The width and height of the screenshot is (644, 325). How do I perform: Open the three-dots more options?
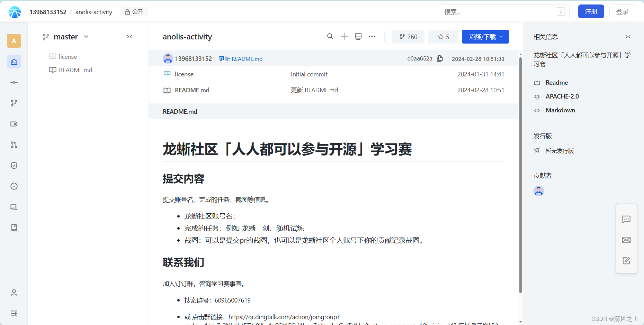coord(372,36)
